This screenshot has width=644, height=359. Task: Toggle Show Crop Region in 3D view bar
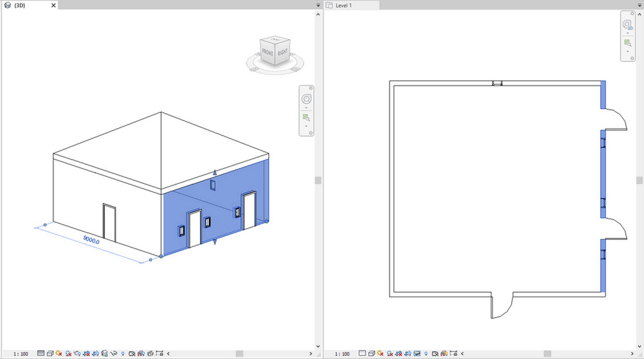tap(95, 353)
